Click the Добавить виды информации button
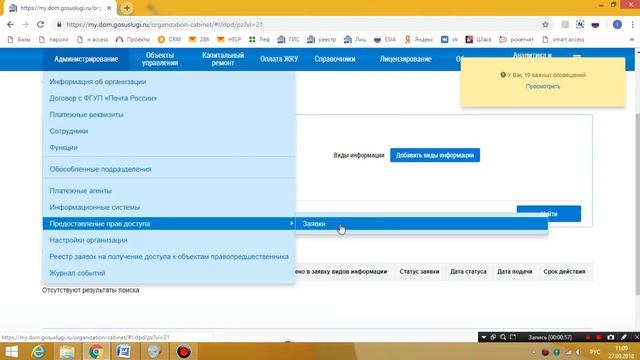Image resolution: width=640 pixels, height=360 pixels. (435, 155)
